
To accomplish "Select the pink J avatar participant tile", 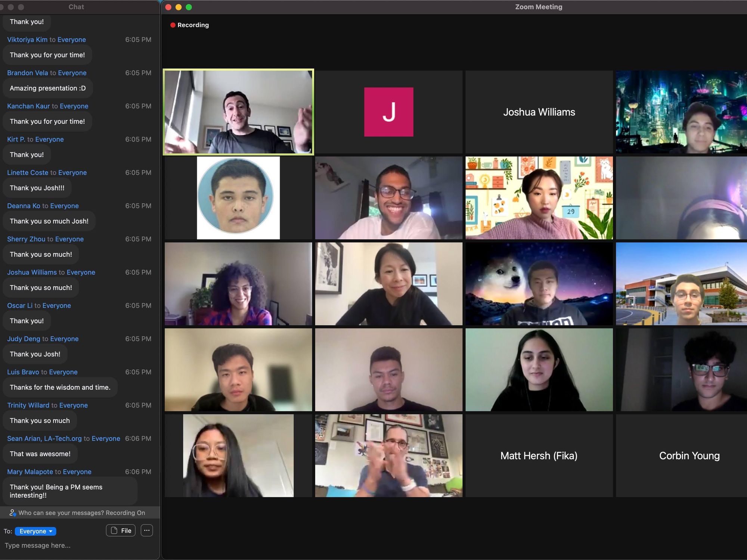I will point(388,112).
